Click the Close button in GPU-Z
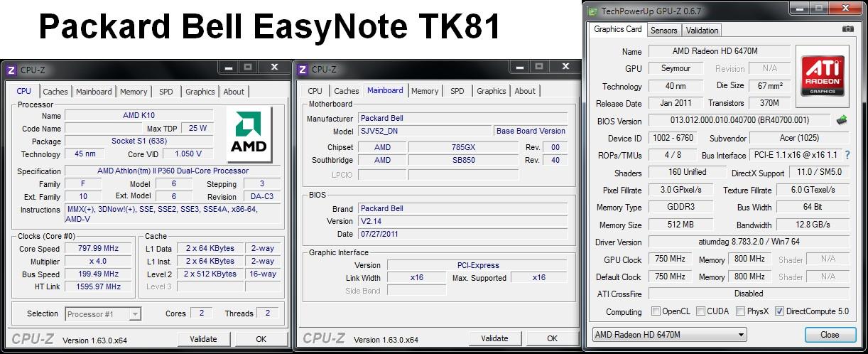Screen dimensions: 868x354 (830, 335)
